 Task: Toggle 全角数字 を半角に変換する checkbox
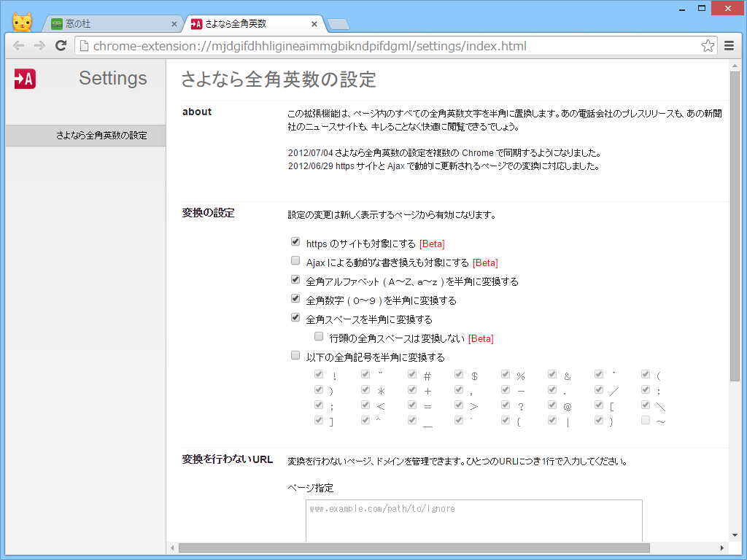[x=295, y=298]
